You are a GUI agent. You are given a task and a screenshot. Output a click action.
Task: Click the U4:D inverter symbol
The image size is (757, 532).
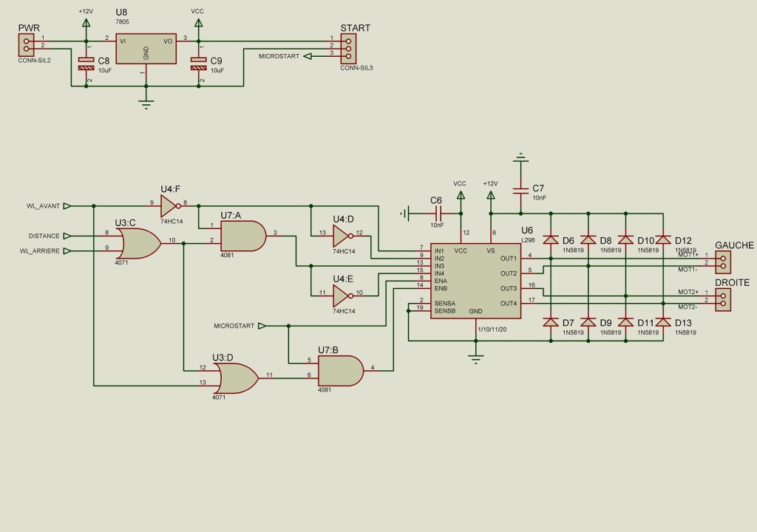[x=343, y=236]
